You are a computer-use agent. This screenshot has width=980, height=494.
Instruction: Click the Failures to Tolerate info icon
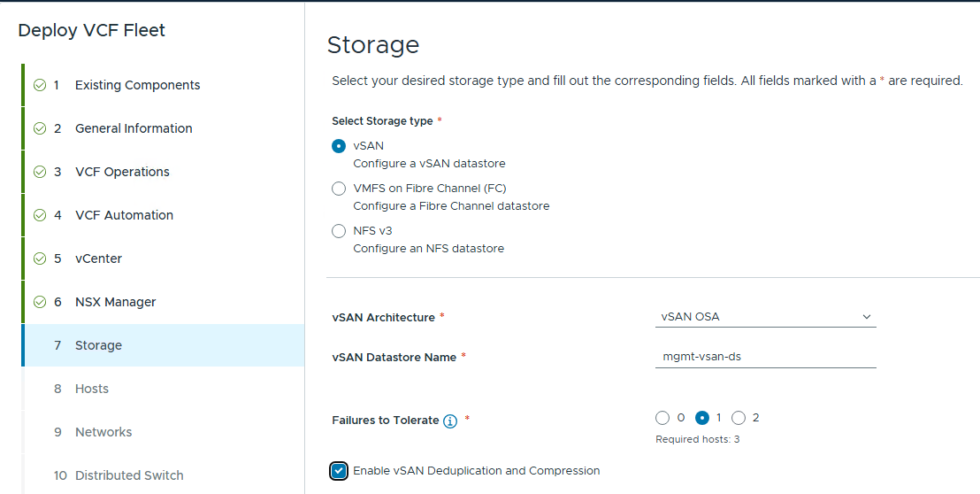(450, 421)
